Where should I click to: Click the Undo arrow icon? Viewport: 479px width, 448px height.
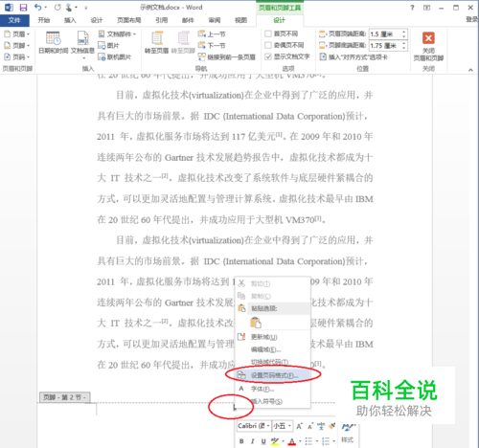click(x=38, y=7)
